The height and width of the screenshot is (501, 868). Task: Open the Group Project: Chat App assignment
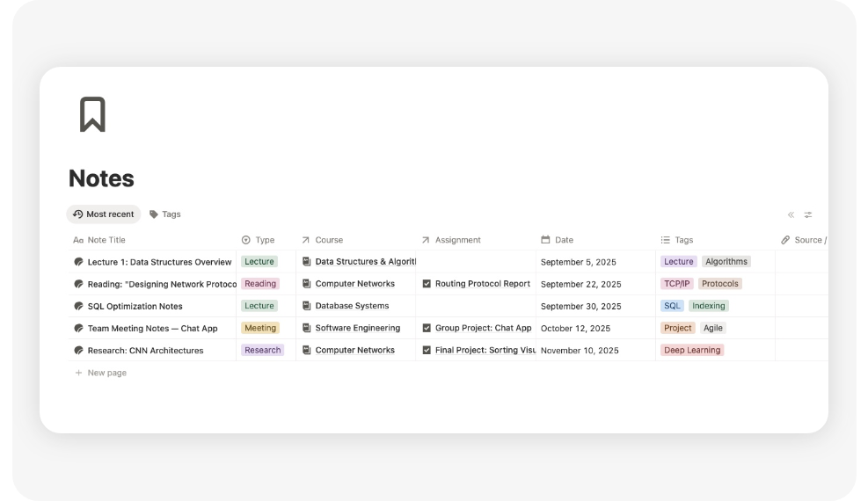point(484,328)
